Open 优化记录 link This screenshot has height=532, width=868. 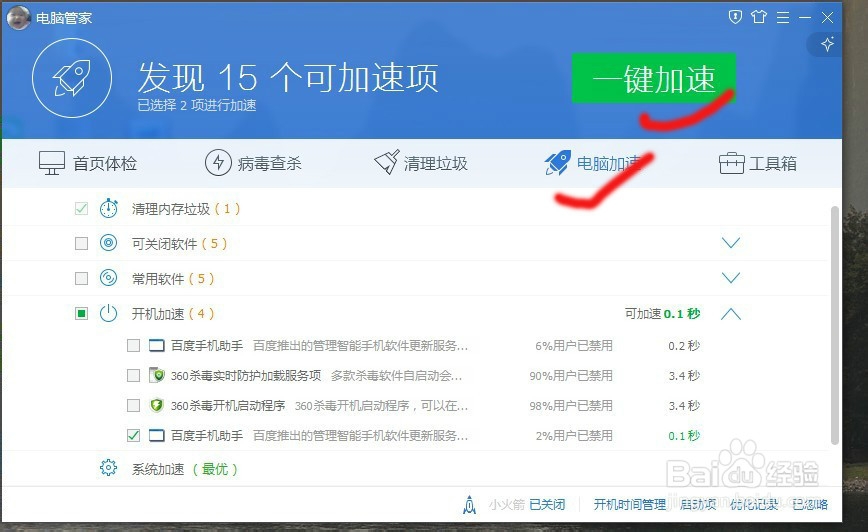[x=754, y=504]
